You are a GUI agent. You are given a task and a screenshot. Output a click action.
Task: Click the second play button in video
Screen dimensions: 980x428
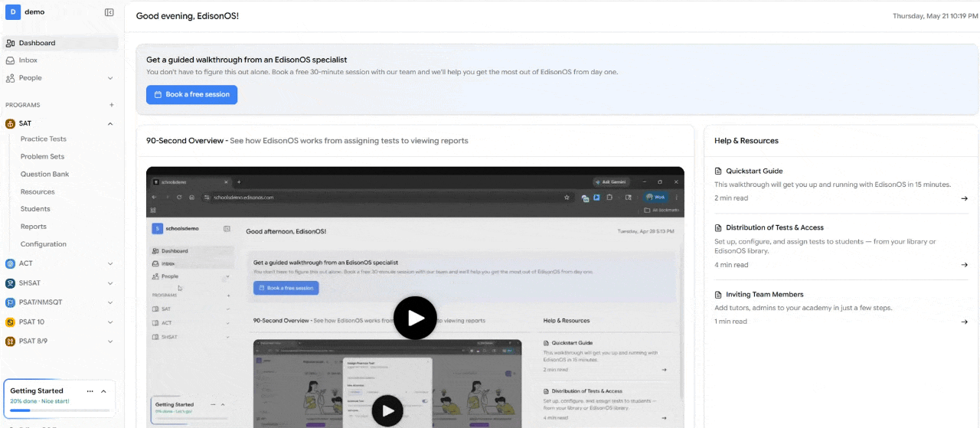coord(387,411)
